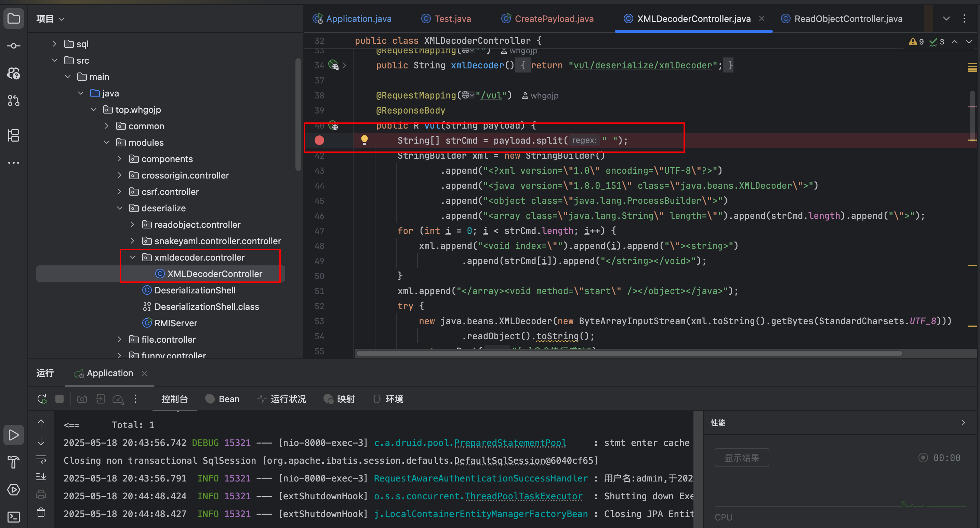The height and width of the screenshot is (528, 980).
Task: Open the Commit tool window icon
Action: [x=14, y=46]
